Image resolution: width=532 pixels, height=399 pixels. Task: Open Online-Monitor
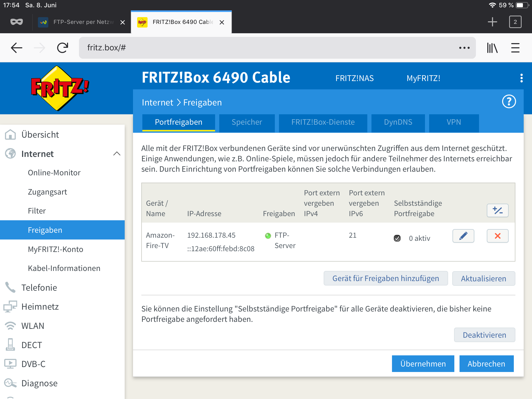coord(54,173)
